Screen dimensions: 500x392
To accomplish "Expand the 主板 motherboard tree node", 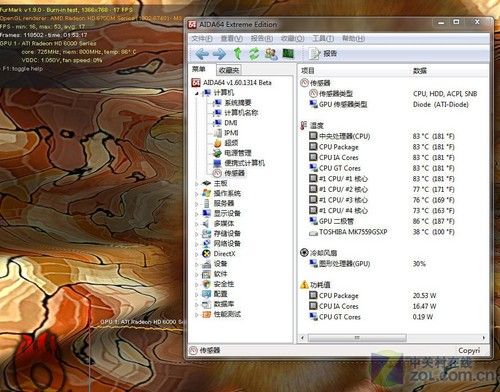I will [197, 183].
